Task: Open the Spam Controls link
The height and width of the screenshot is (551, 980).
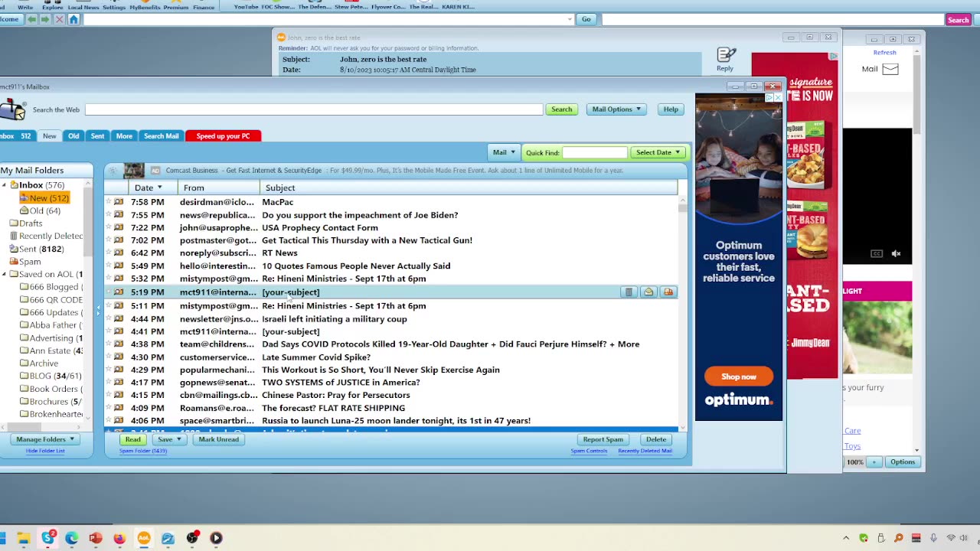Action: tap(589, 451)
